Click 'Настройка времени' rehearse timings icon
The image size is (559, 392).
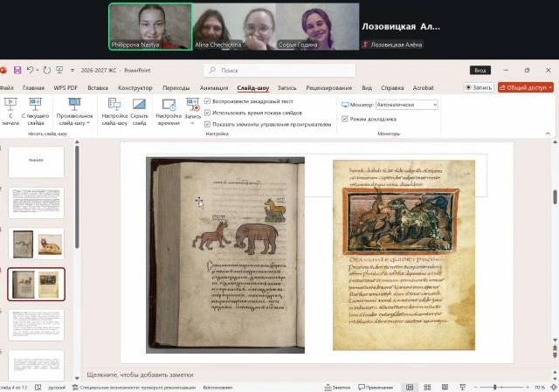coord(169,105)
